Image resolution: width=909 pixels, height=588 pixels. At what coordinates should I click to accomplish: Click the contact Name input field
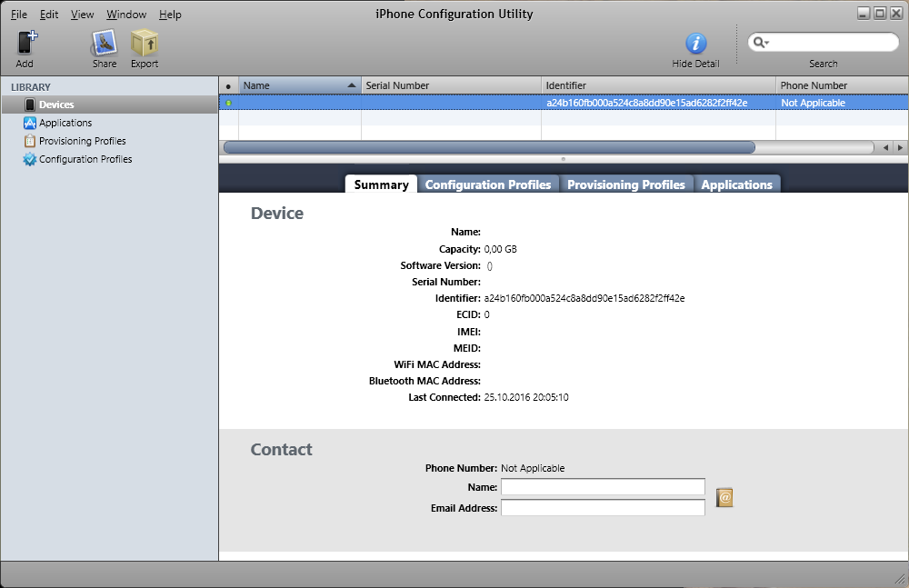603,488
